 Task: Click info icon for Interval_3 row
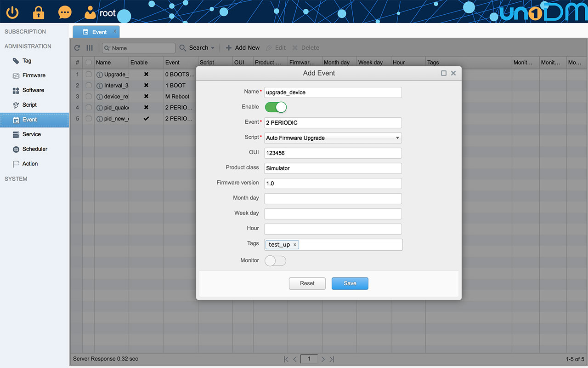coord(100,86)
